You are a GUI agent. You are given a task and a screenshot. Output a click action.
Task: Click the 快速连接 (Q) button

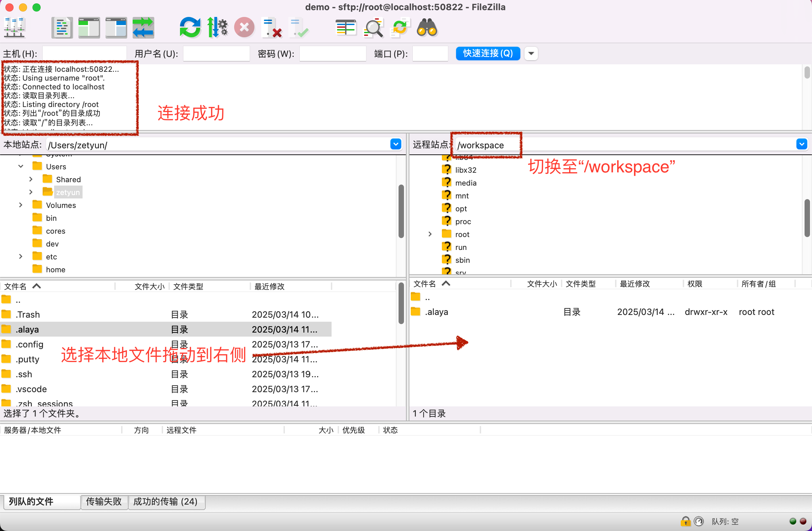(x=488, y=53)
